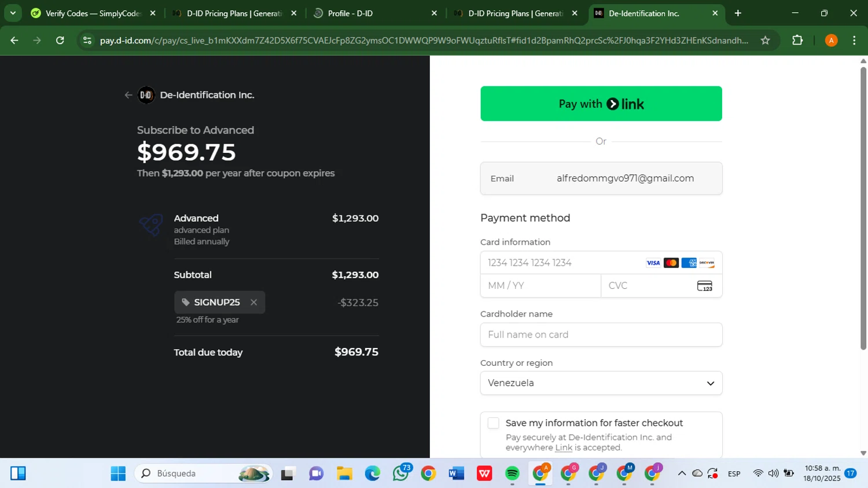Click the browser forward button
The height and width of the screenshot is (488, 868).
[x=37, y=41]
